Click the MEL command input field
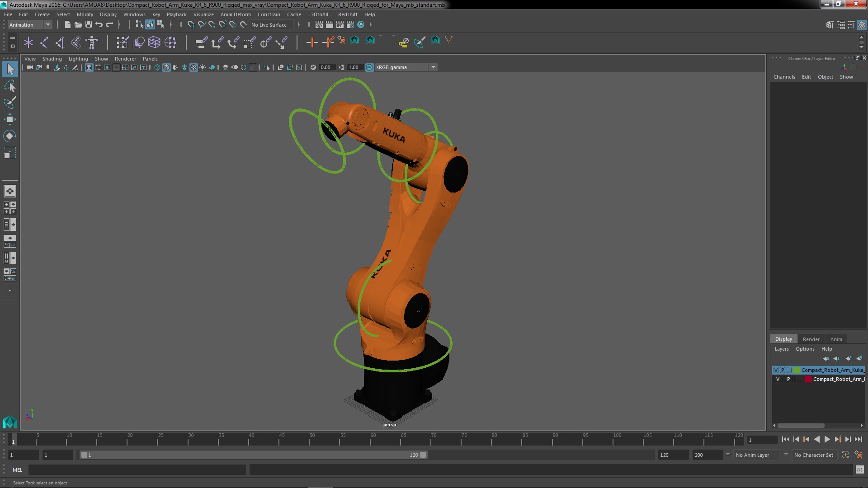The image size is (868, 488). [137, 470]
